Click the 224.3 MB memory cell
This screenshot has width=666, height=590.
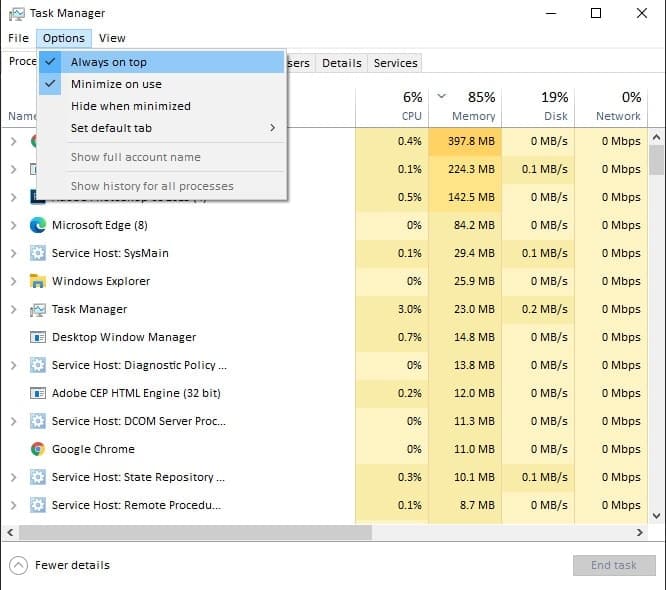[x=465, y=169]
